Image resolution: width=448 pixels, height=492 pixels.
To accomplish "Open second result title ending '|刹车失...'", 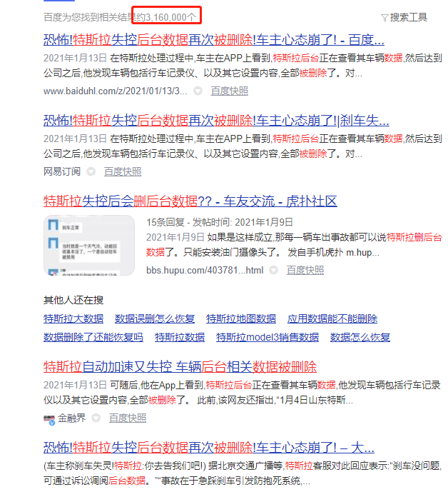I will (x=216, y=121).
